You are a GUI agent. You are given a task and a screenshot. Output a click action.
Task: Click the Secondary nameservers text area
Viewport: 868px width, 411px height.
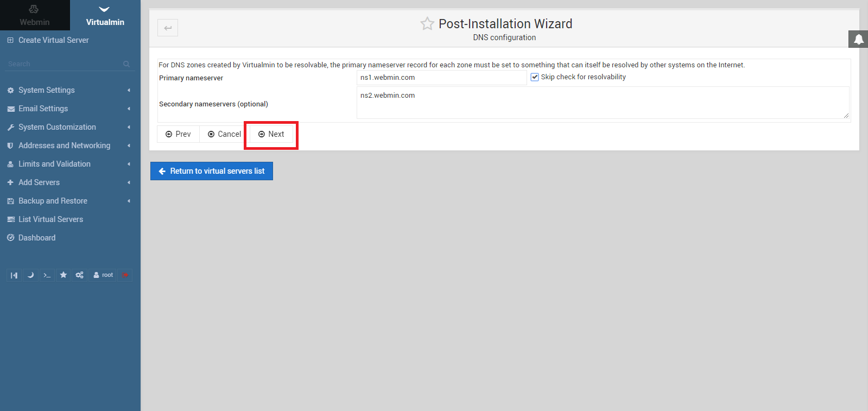point(603,103)
